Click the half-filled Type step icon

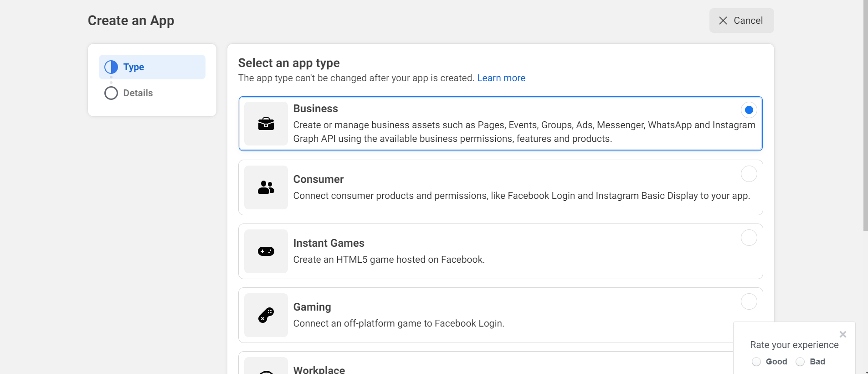coord(111,67)
